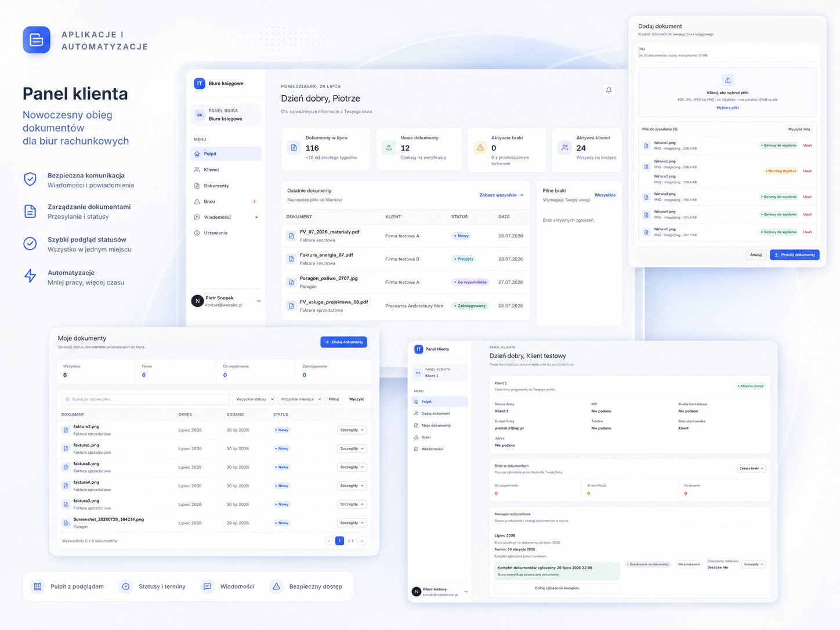Click the Prześlij dokumenty button

point(794,255)
